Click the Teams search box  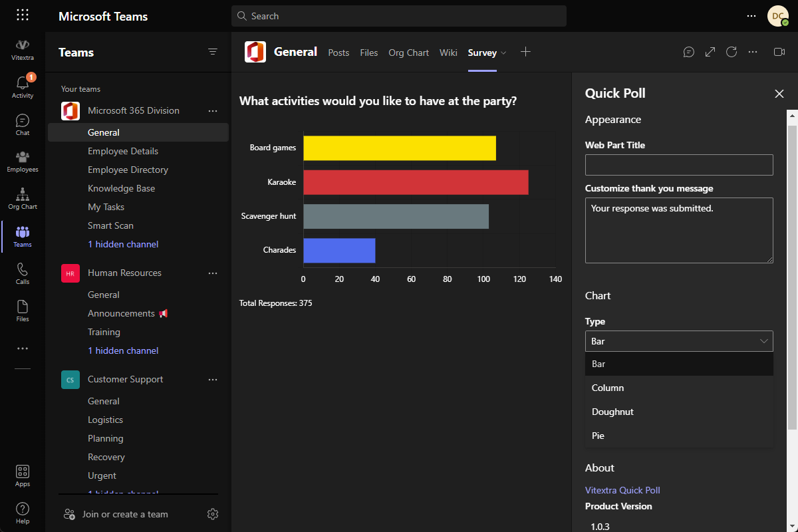pyautogui.click(x=399, y=16)
